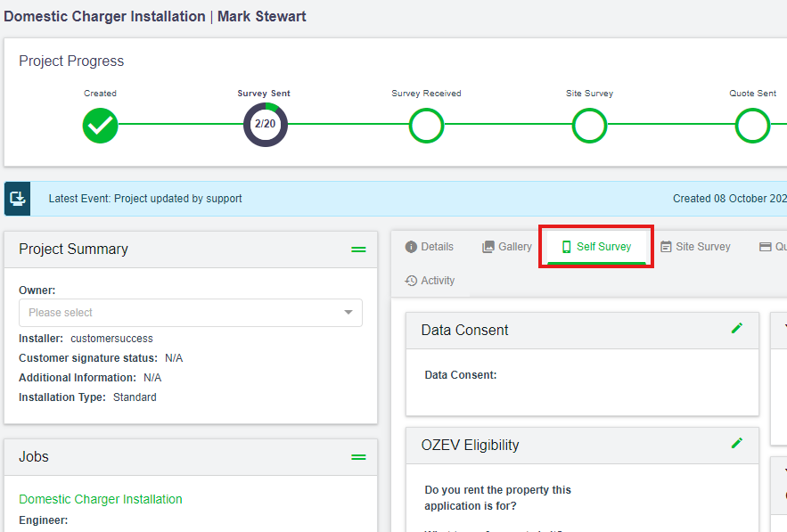Click the Survey Sent 2/20 progress ring

[x=265, y=125]
